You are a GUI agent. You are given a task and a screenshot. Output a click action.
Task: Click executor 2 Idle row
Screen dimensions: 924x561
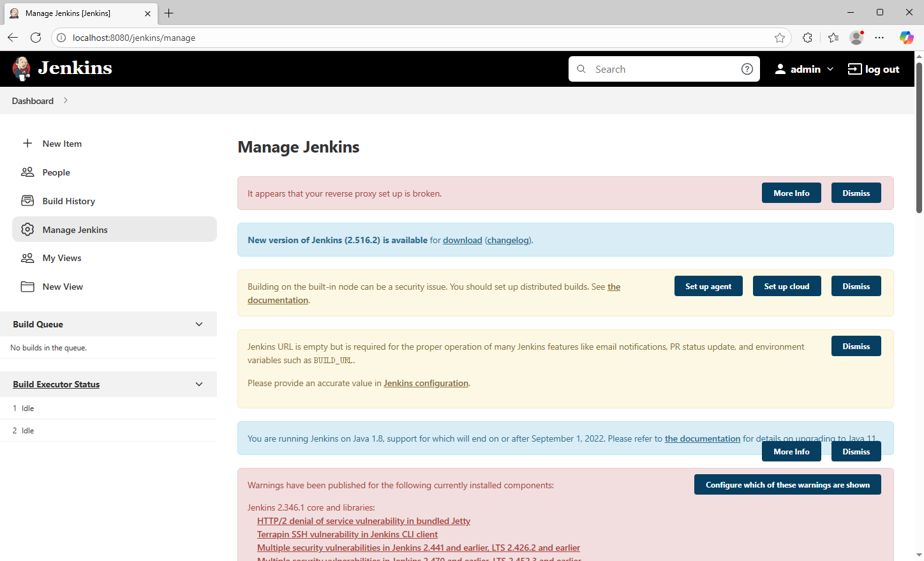108,430
